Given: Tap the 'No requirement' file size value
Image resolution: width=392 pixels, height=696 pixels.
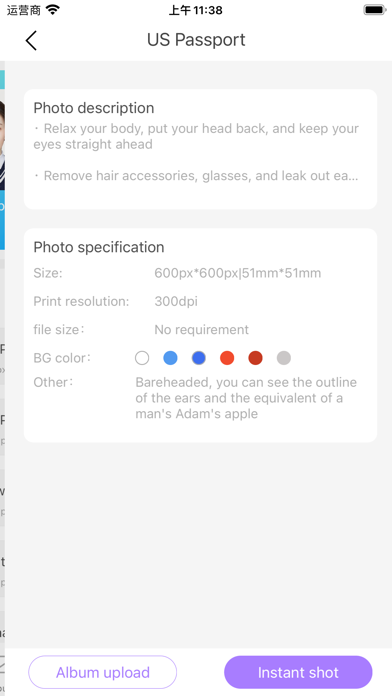Looking at the screenshot, I should [x=202, y=330].
